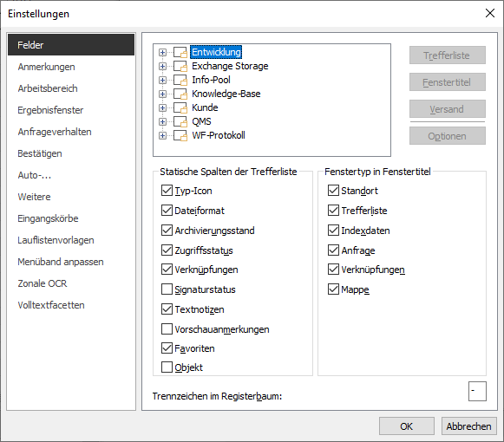Viewport: 504px width, 442px height.
Task: Switch to Arbeitsbereich settings
Action: coord(71,88)
